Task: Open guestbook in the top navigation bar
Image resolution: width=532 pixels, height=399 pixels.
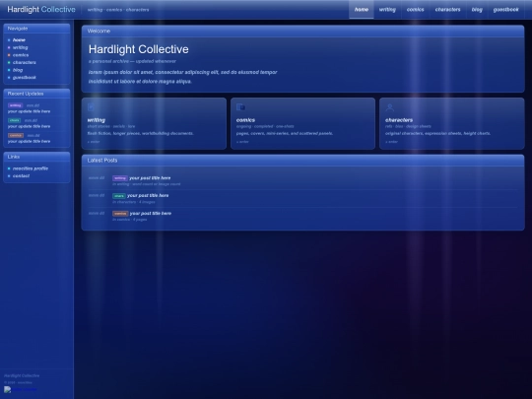Action: [x=505, y=10]
